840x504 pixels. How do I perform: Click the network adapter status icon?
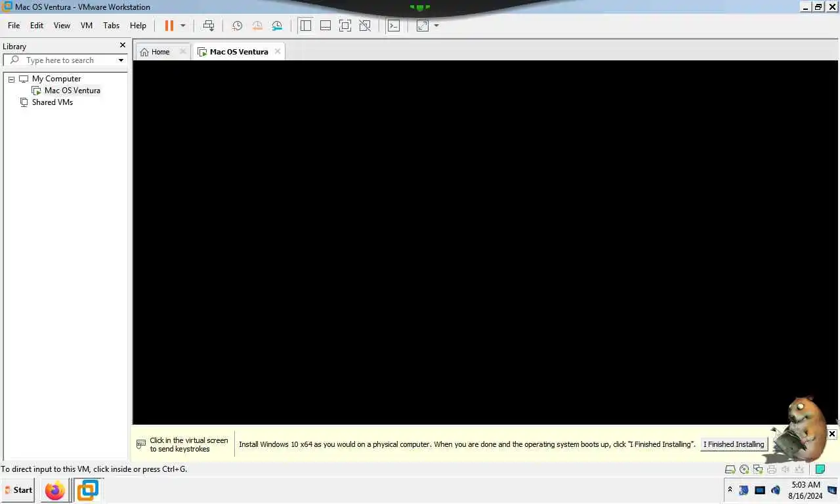pos(758,469)
